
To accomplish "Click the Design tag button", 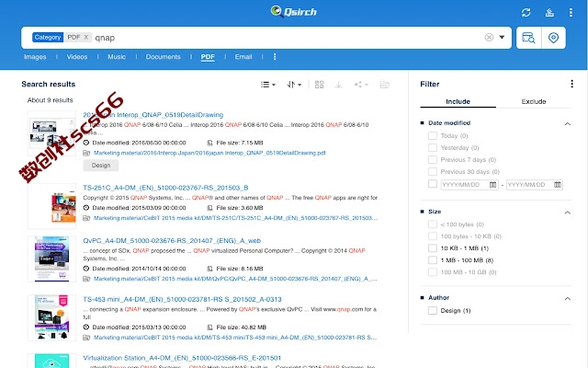I will point(101,166).
